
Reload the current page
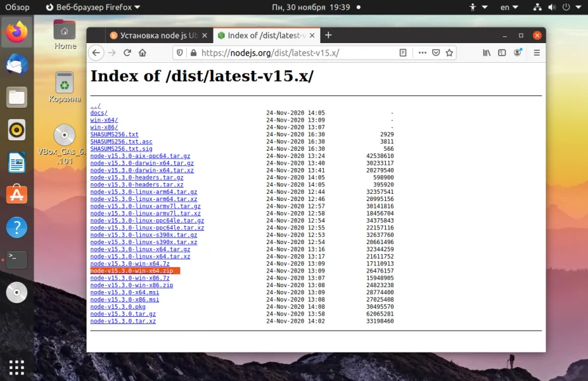[x=127, y=53]
